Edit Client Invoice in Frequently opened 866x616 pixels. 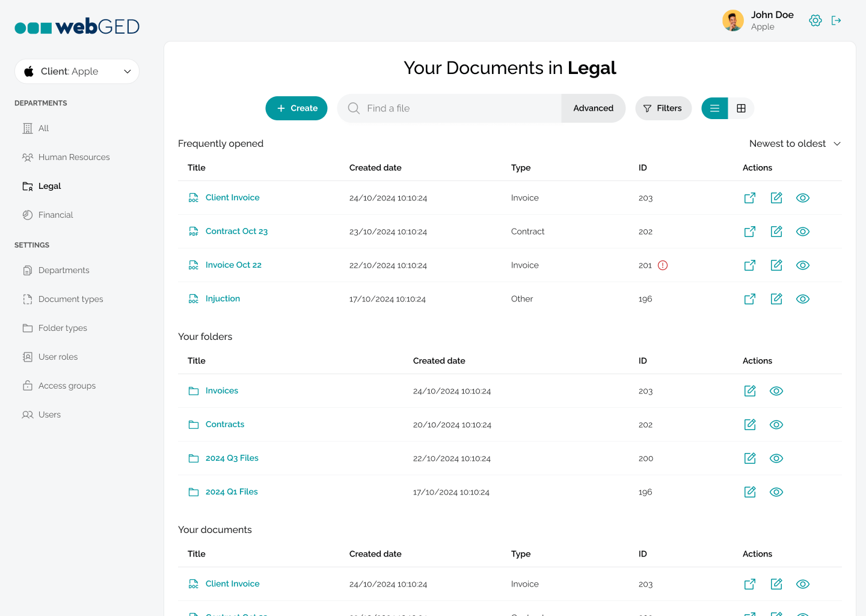coord(776,198)
